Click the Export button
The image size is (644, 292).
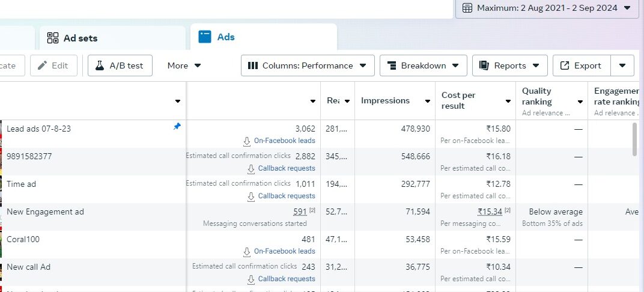click(x=581, y=65)
